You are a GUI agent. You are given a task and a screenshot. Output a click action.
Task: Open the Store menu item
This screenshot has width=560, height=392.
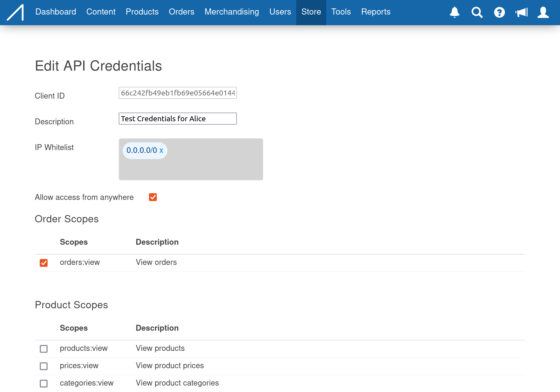311,12
